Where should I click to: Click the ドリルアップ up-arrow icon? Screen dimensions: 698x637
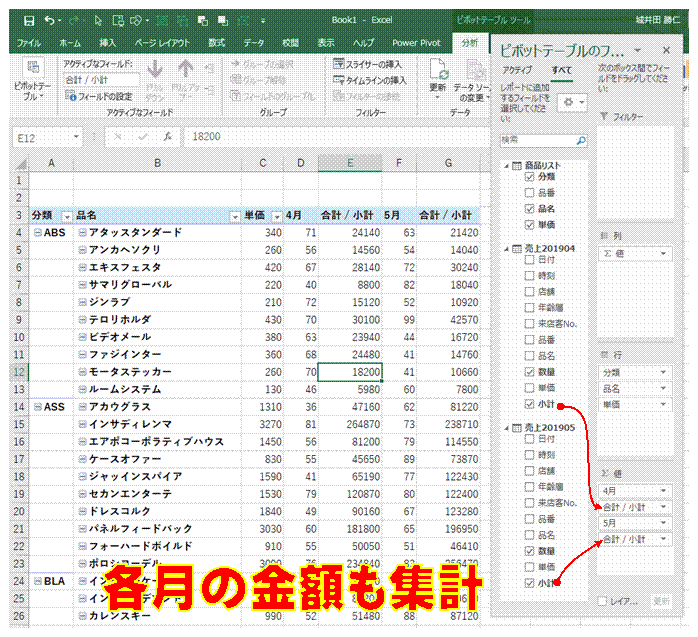185,70
